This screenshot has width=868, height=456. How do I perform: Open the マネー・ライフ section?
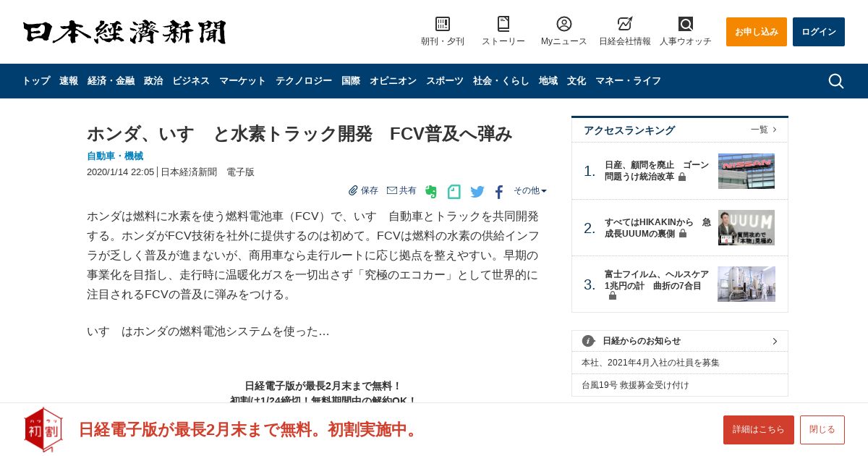coord(628,81)
